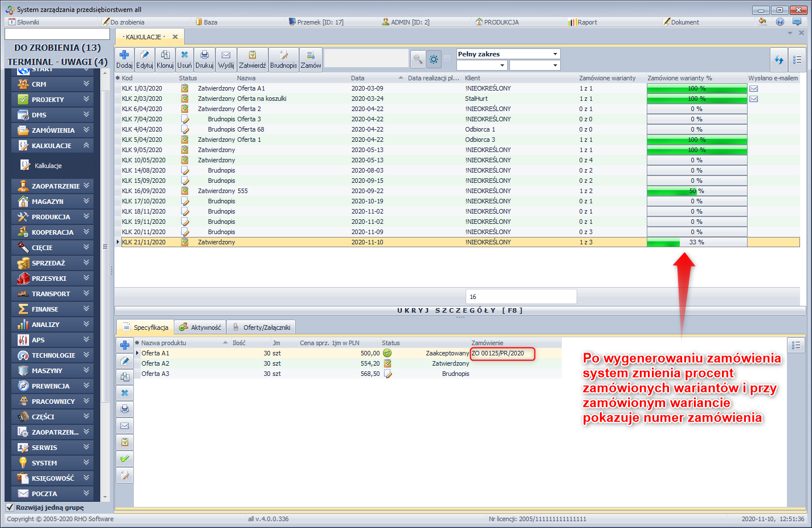Viewport: 812px width, 528px height.
Task: Switch to the Aktywność tab
Action: (x=200, y=328)
